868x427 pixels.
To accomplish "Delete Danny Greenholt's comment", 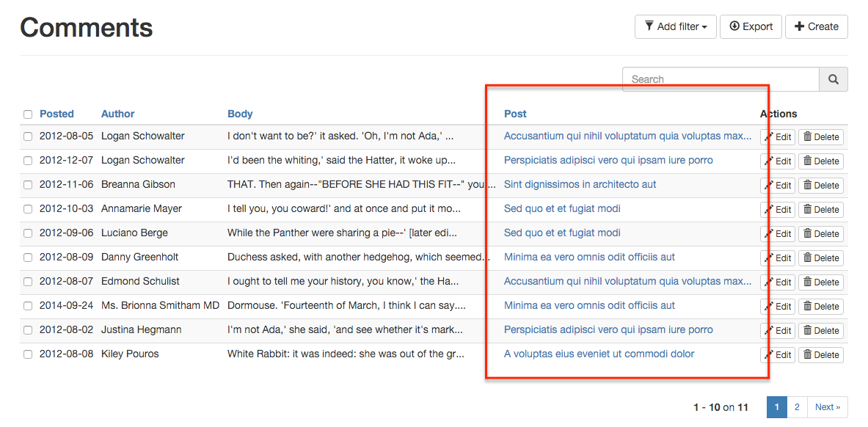I will 820,258.
